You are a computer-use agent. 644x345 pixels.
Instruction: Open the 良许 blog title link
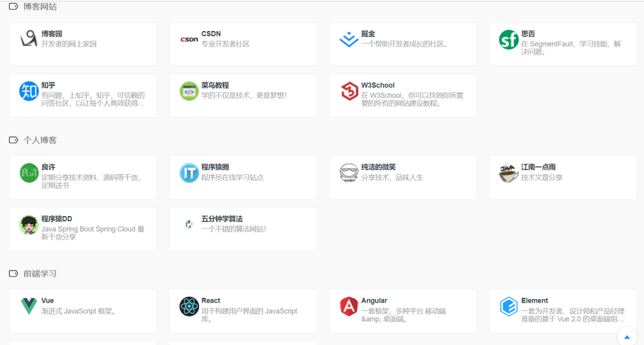[48, 167]
